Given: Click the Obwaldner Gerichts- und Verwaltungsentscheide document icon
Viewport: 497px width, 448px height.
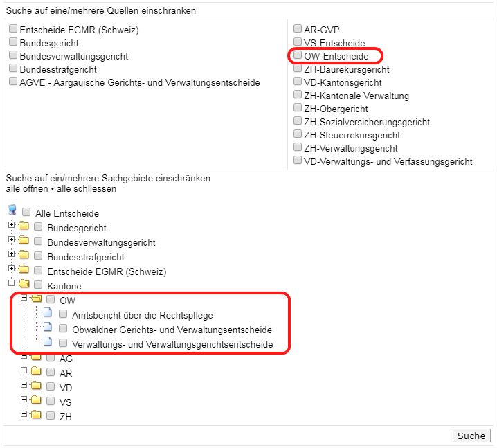Looking at the screenshot, I should (48, 327).
